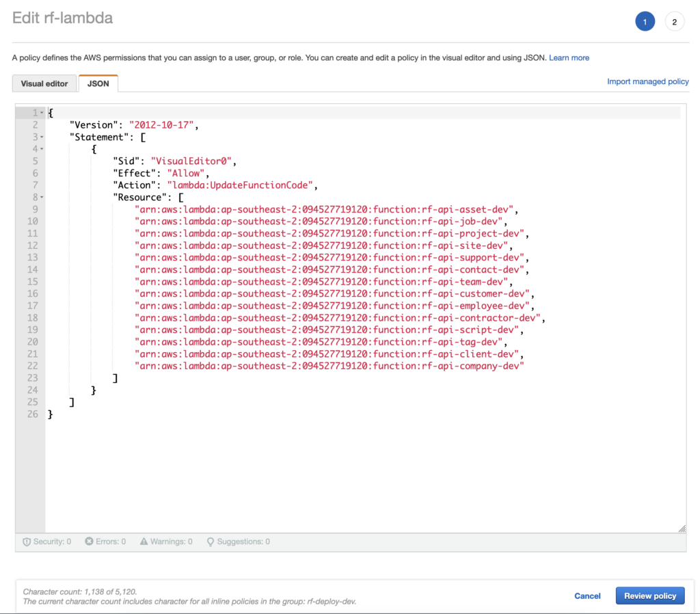The height and width of the screenshot is (614, 700).
Task: Click the "Allow" effect value
Action: point(186,173)
